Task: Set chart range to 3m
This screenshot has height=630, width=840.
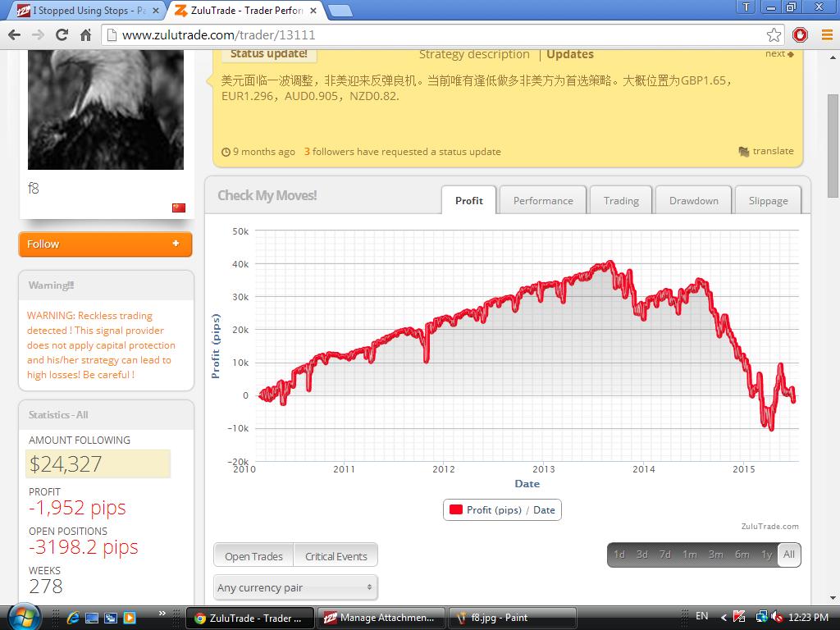Action: point(715,555)
